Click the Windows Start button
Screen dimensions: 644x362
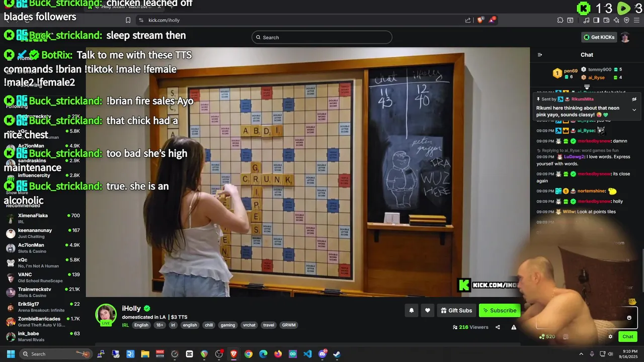[x=11, y=354]
